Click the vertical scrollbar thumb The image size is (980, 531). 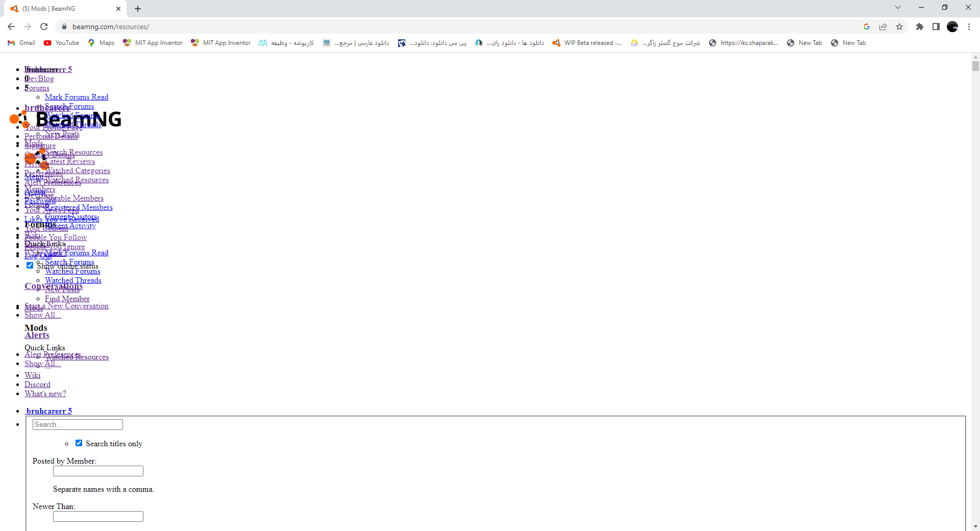point(975,66)
